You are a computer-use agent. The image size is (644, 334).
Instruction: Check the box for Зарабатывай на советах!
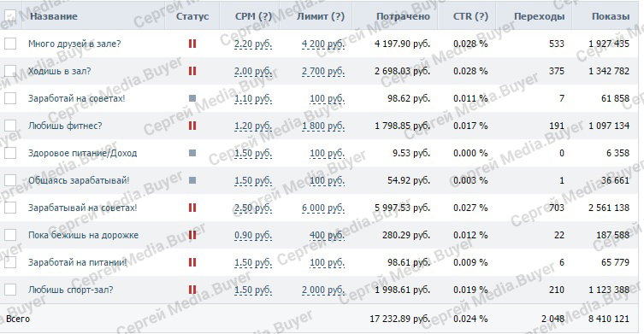point(10,208)
